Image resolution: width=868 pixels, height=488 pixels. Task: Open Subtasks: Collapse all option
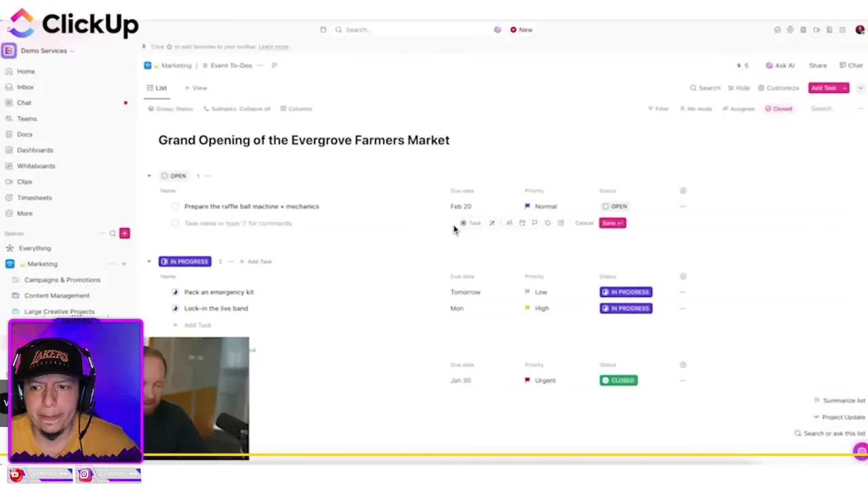(x=237, y=108)
